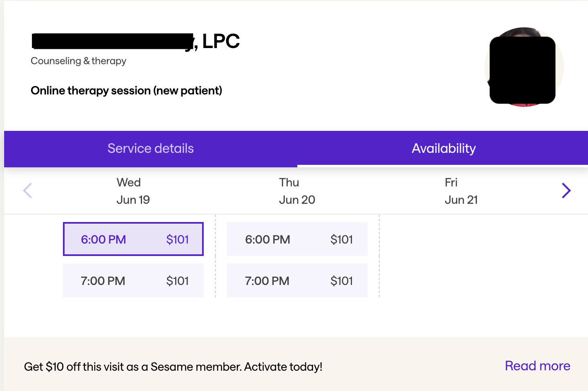588x391 pixels.
Task: Select the Fri Jun 21 date header
Action: click(461, 191)
